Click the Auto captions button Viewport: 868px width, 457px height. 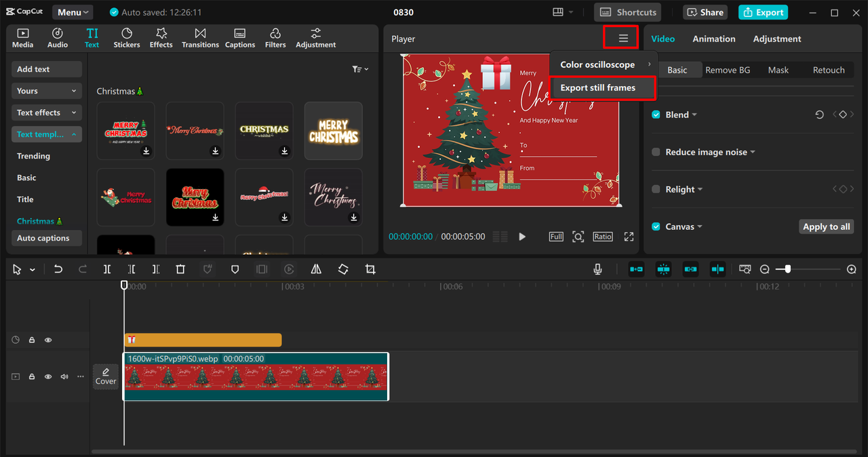pos(47,238)
